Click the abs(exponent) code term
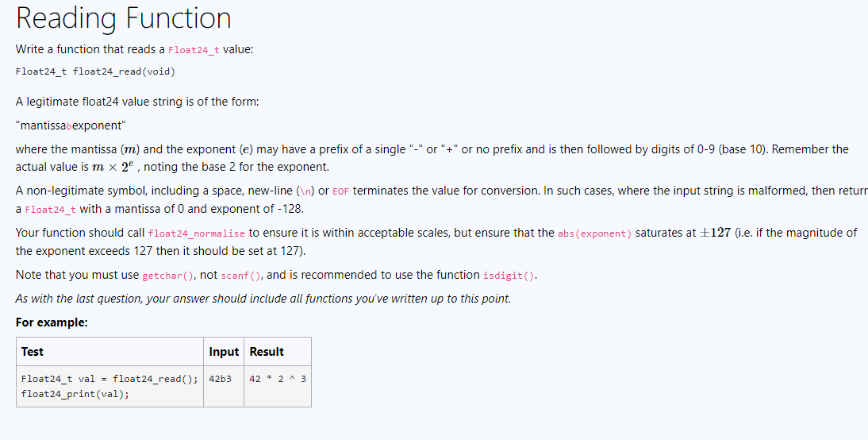Screen dimensions: 868x440 594,234
